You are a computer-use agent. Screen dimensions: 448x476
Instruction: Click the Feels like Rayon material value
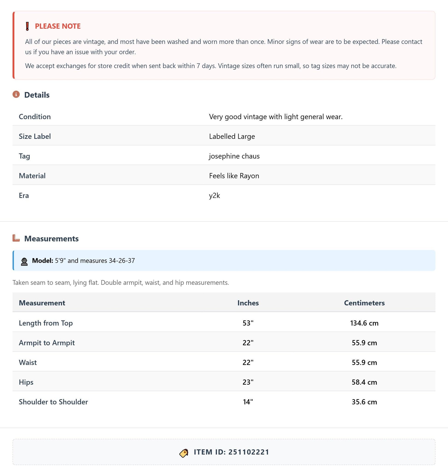click(234, 176)
